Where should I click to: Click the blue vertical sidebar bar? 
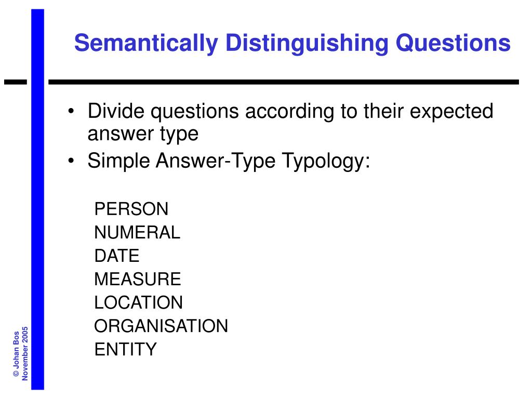click(x=37, y=199)
